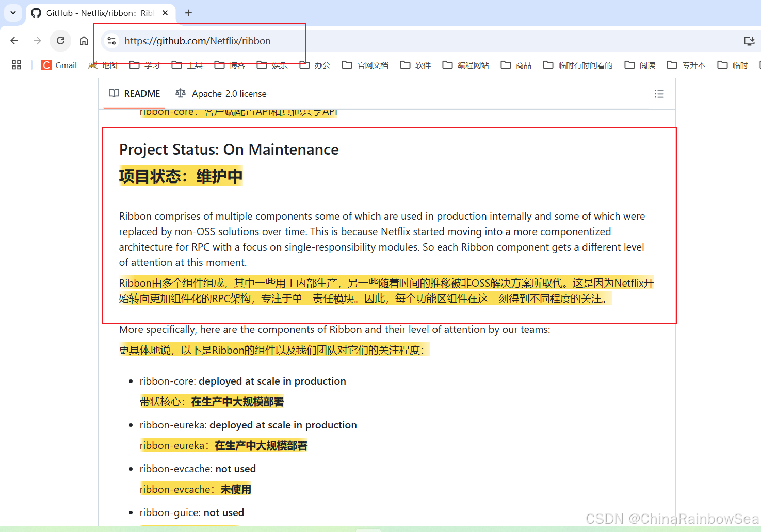This screenshot has width=761, height=532.
Task: Open the README table of contents list icon
Action: 659,94
